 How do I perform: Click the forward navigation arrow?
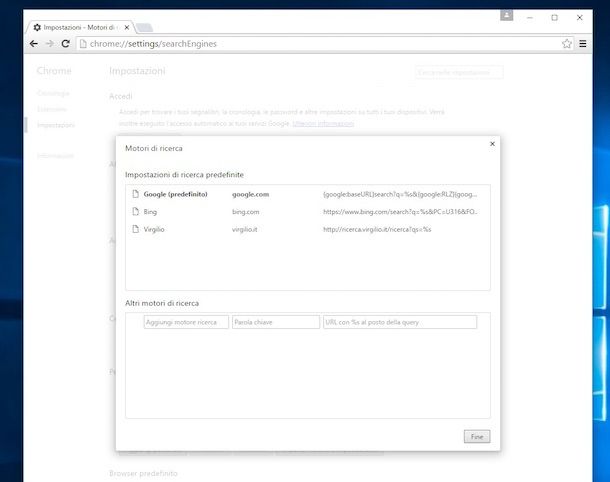coord(50,44)
